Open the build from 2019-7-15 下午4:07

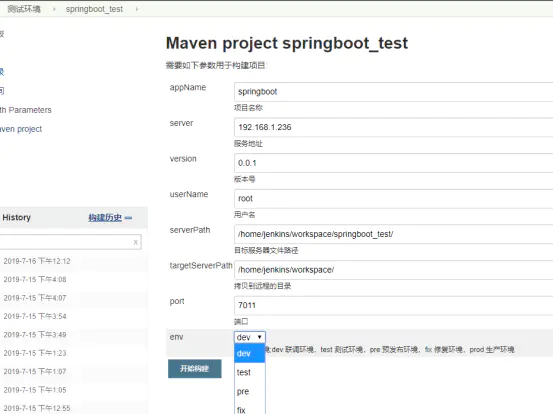(x=35, y=298)
